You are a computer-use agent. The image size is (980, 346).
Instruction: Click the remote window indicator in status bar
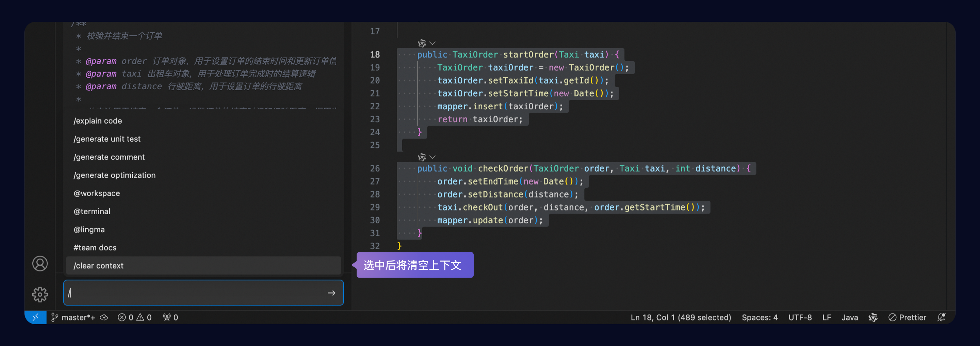[35, 317]
